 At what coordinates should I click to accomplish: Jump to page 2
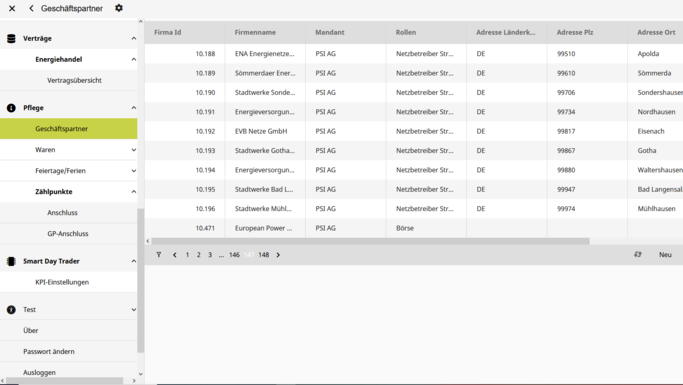click(x=199, y=255)
